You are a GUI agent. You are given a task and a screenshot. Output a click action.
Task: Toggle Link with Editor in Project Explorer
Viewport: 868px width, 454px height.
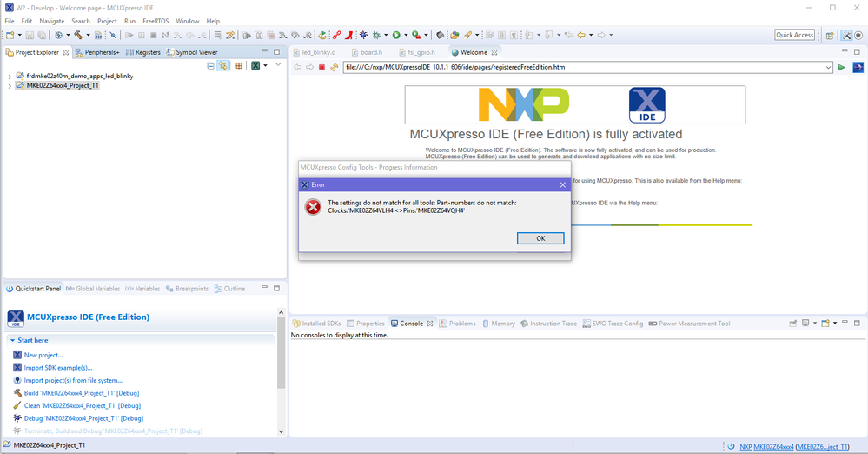coord(223,65)
